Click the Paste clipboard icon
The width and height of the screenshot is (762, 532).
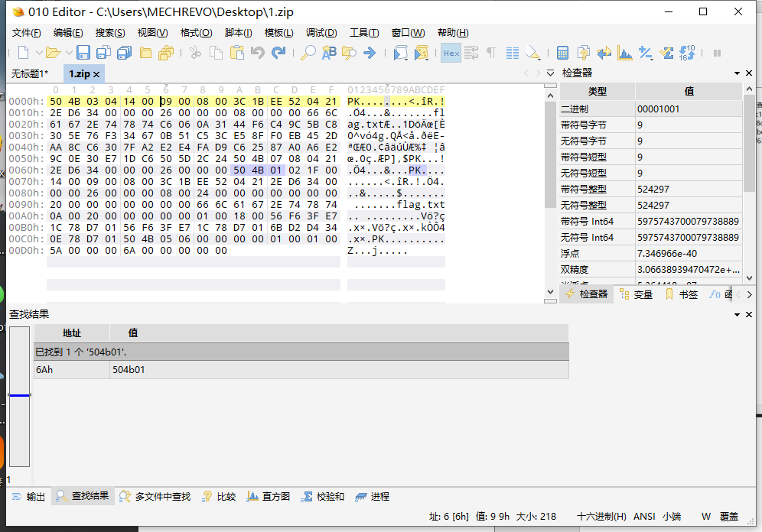click(237, 53)
